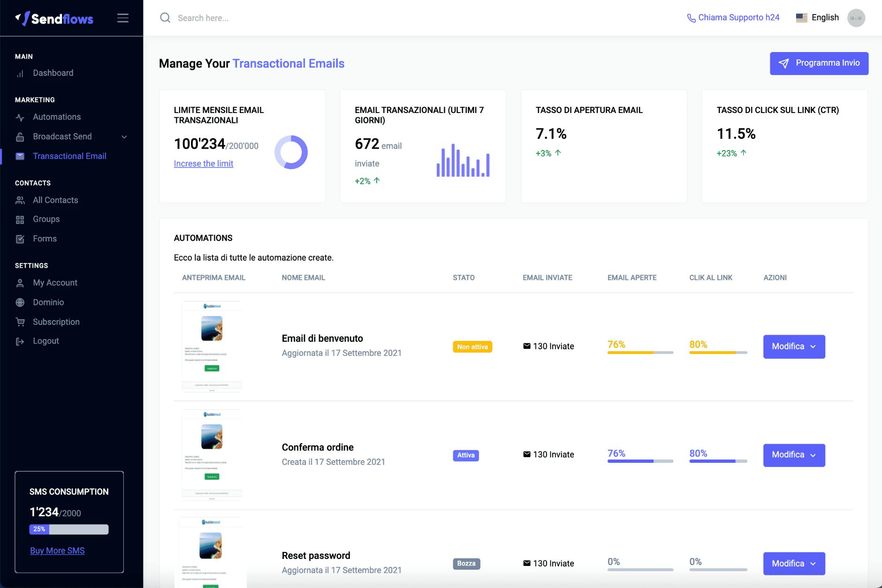882x588 pixels.
Task: Click the Dashboard bar chart icon
Action: 20,74
